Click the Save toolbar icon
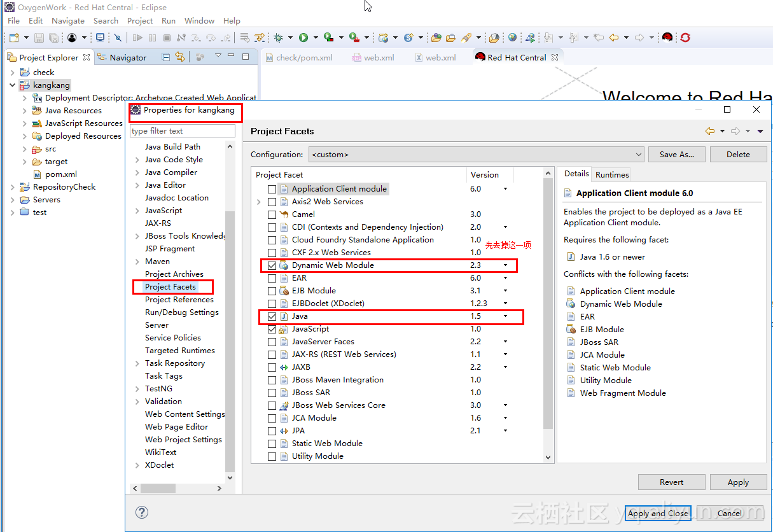Viewport: 773px width, 532px height. [x=39, y=38]
